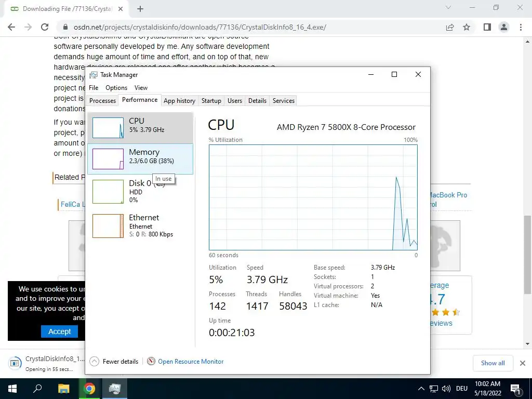Open Chrome side panel icon

click(x=487, y=27)
